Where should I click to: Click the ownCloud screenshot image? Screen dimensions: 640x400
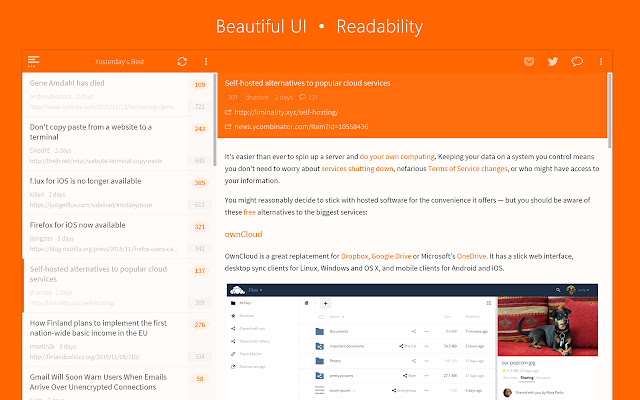point(412,342)
